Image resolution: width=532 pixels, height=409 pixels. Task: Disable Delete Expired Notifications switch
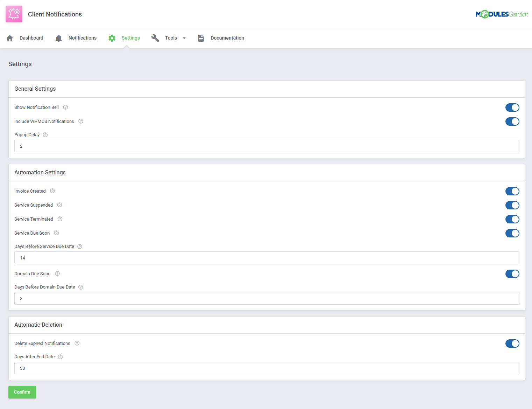point(512,344)
